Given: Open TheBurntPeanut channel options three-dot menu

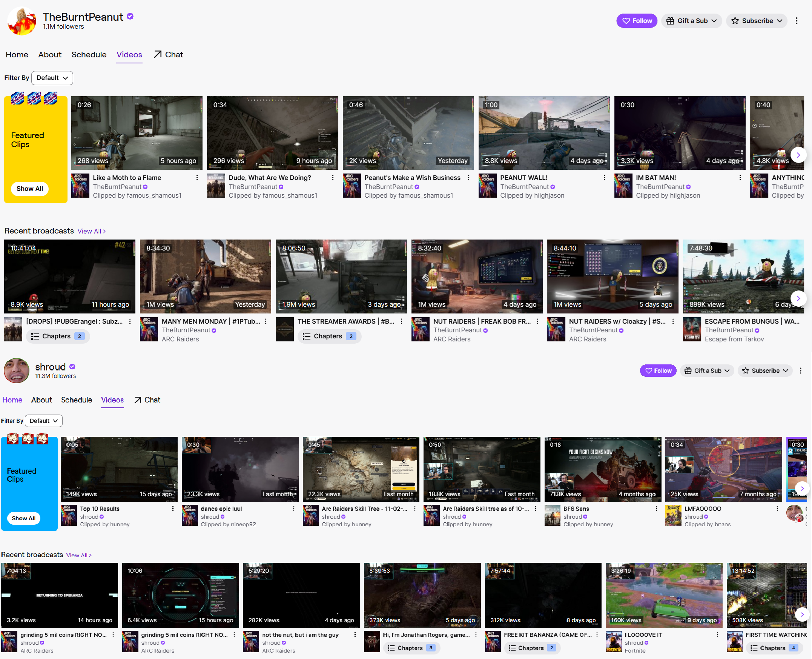Looking at the screenshot, I should point(796,21).
